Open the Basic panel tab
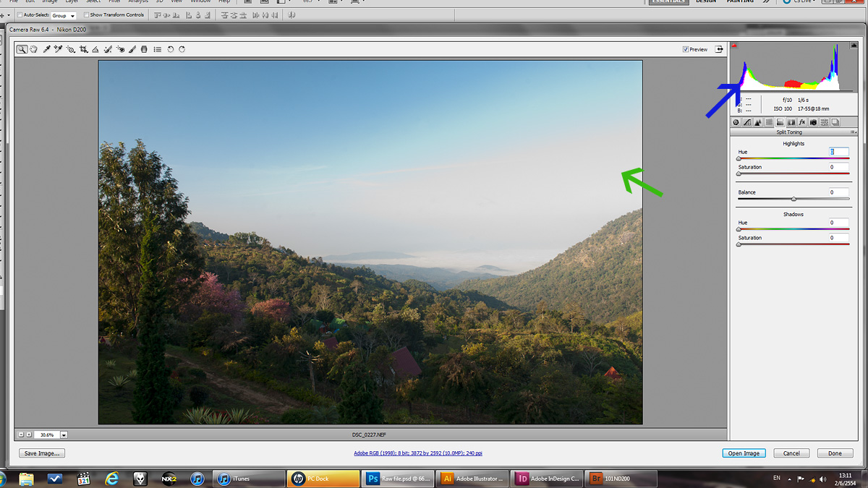Viewport: 868px width, 488px height. (x=736, y=122)
